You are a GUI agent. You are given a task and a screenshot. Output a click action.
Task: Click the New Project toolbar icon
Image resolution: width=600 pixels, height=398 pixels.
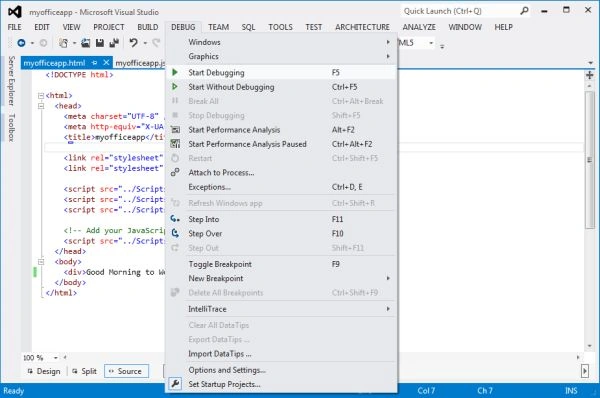64,43
